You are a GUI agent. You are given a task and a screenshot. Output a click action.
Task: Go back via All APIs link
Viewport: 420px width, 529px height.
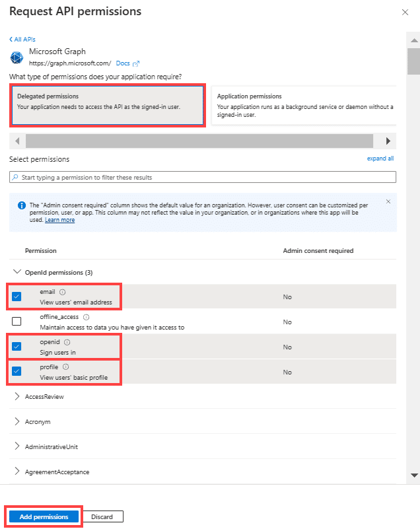(22, 40)
